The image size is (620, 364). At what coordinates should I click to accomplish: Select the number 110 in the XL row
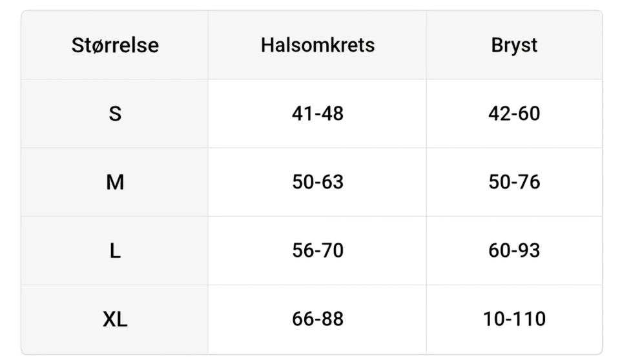[530, 319]
